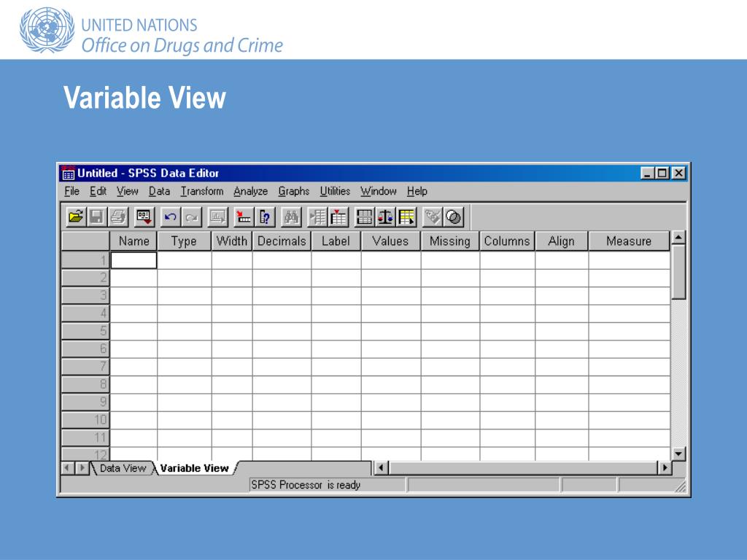Click the horizontal scrollbar right arrow
747x560 pixels.
point(665,468)
